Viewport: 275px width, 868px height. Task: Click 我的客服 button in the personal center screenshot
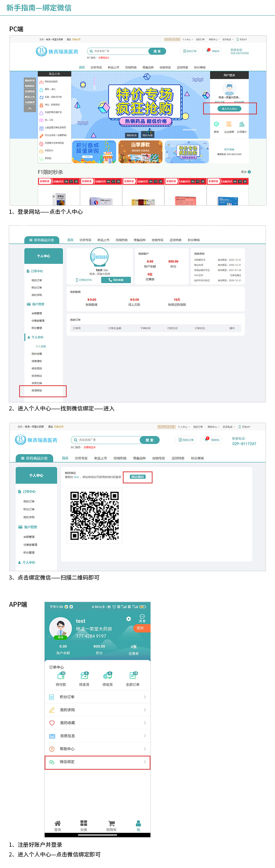pos(116,280)
